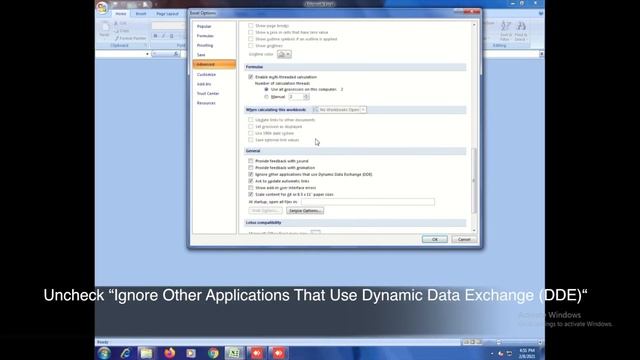The image size is (640, 360).
Task: Check Show a zero in cells option
Action: click(x=251, y=32)
